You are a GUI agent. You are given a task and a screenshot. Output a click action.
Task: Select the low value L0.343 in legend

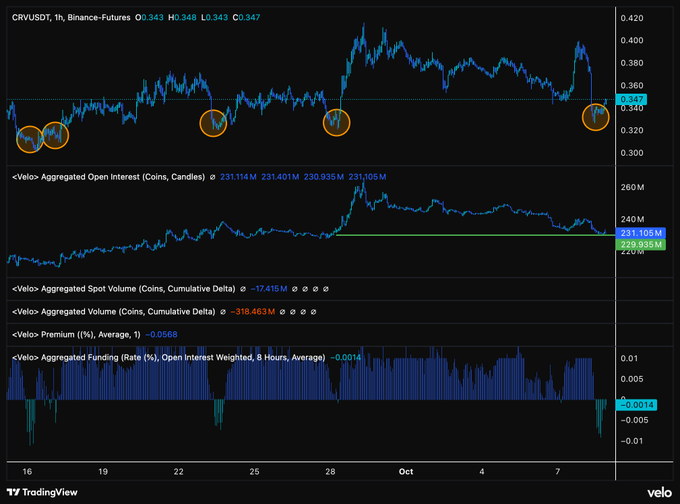(x=214, y=18)
